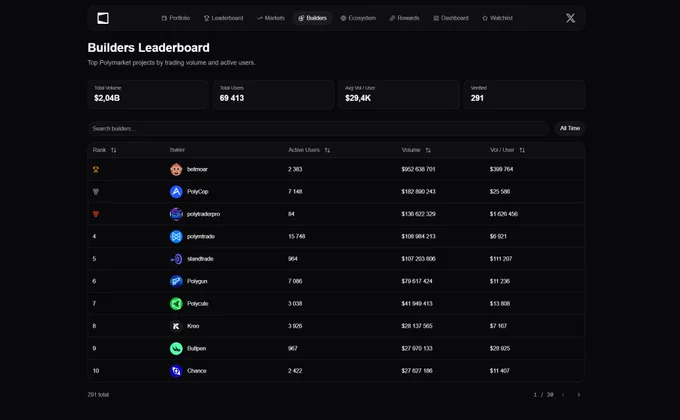This screenshot has height=420, width=680.
Task: Click the standtrade avatar icon
Action: 176,259
